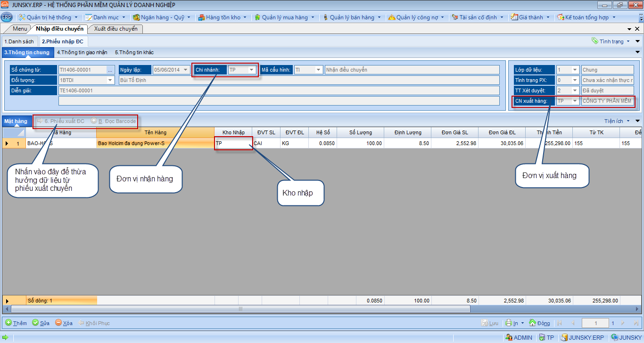The width and height of the screenshot is (644, 343).
Task: Expand the Chi nhánh dropdown
Action: tap(252, 70)
